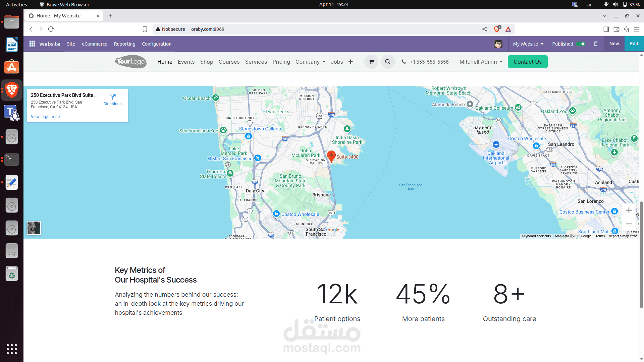Zoom out the map with minus button
The image size is (644, 362).
click(629, 224)
